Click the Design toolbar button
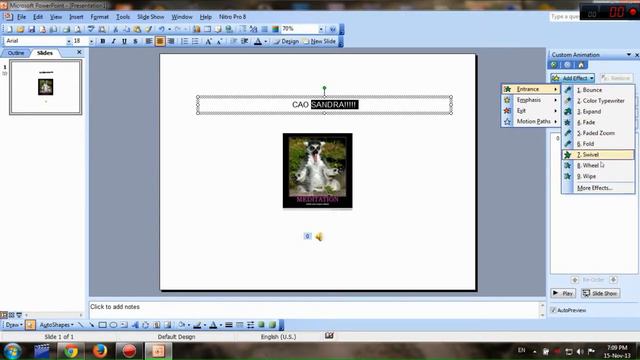This screenshot has width=640, height=360. point(286,41)
